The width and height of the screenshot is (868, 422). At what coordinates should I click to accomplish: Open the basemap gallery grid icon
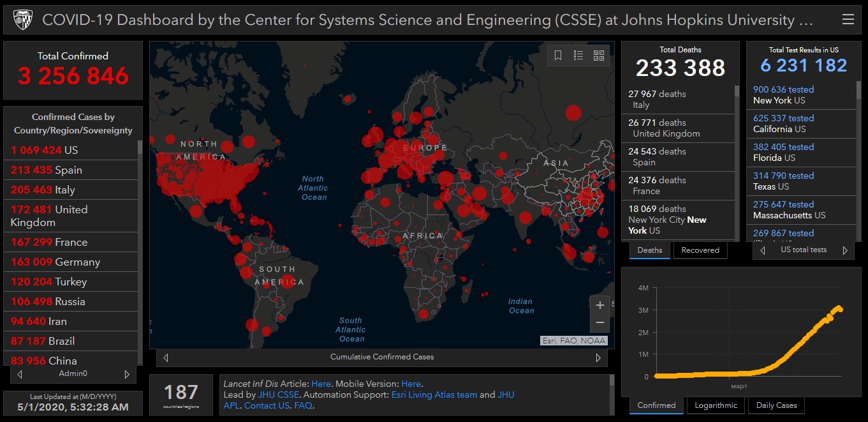pyautogui.click(x=599, y=56)
